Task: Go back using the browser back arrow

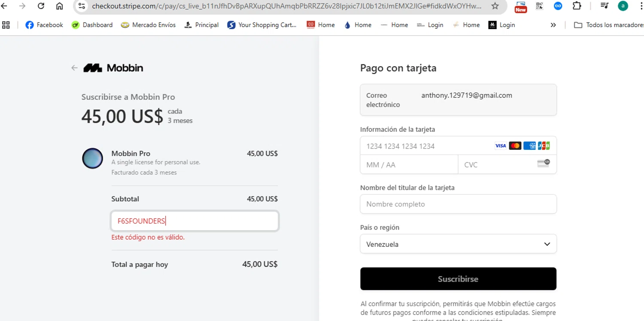Action: point(4,6)
